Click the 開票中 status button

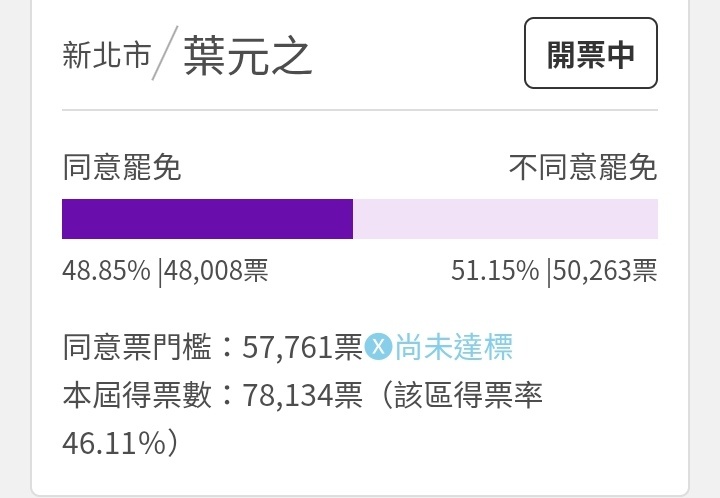click(591, 53)
